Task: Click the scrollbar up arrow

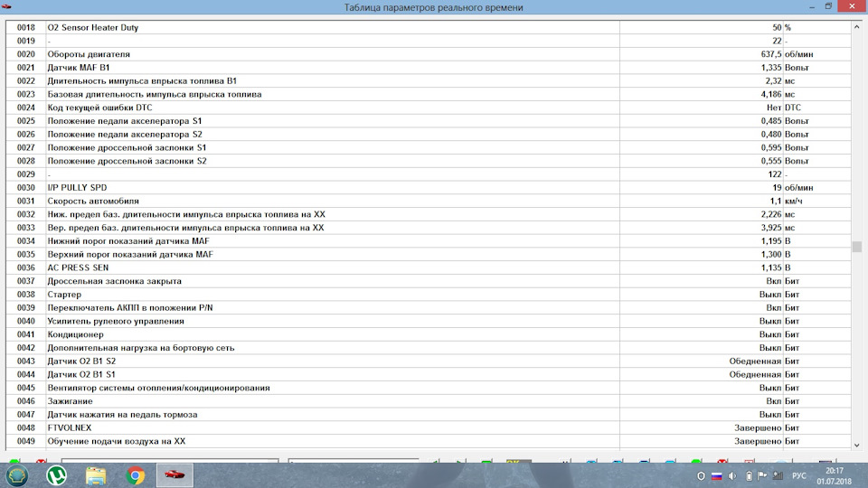Action: [x=856, y=26]
